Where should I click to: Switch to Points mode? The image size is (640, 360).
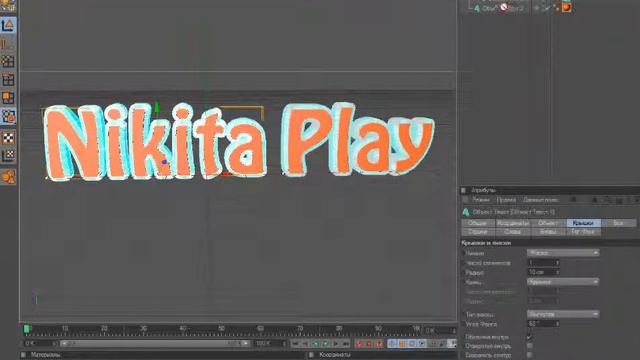(x=8, y=62)
